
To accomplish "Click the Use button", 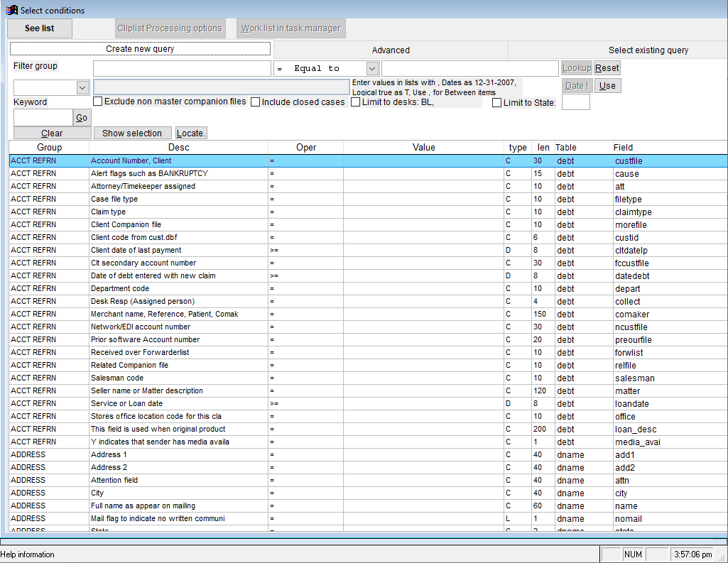I will (x=607, y=86).
